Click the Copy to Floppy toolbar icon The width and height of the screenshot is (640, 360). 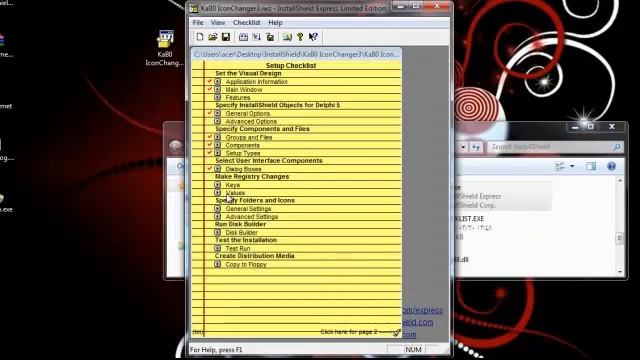pos(270,37)
